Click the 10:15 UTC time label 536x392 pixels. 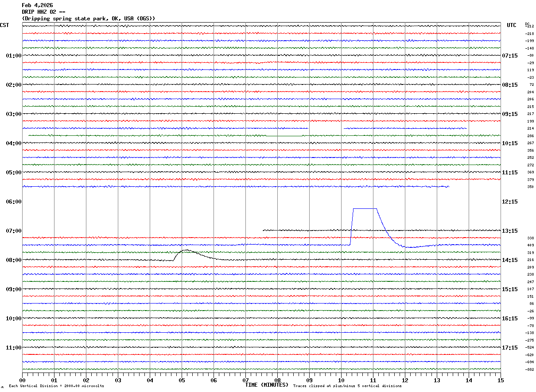[x=509, y=143]
